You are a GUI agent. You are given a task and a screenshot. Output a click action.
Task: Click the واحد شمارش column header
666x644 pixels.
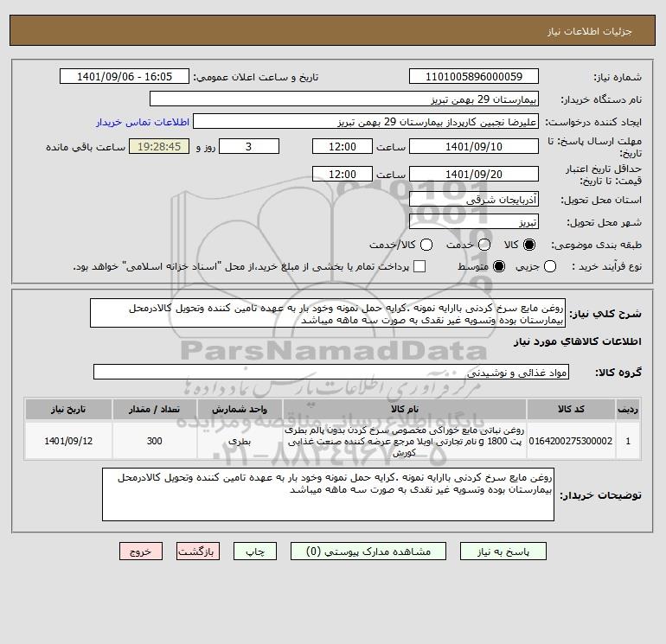(240, 409)
